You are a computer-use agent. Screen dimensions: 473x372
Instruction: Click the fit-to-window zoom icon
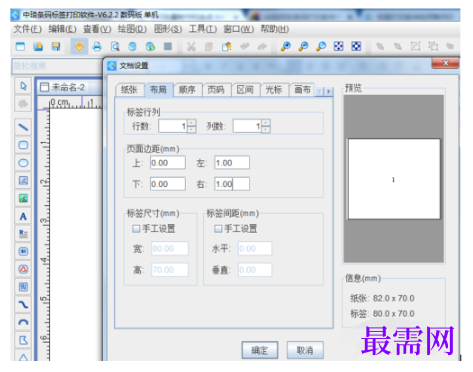(x=339, y=46)
